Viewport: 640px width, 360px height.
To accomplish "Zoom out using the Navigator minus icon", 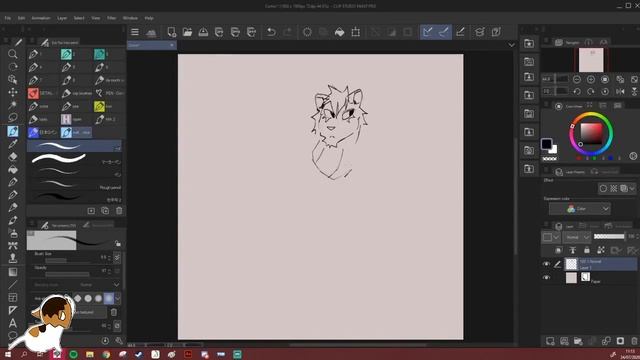I will tap(577, 79).
